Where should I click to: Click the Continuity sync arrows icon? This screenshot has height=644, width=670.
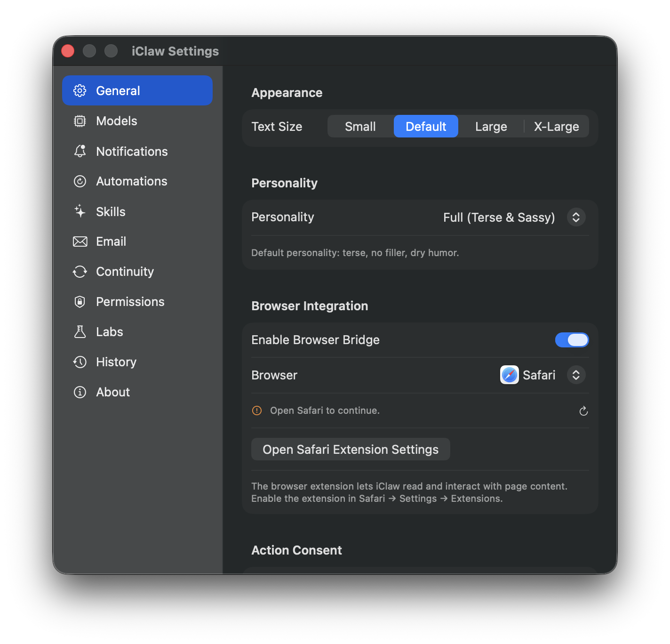pos(80,272)
